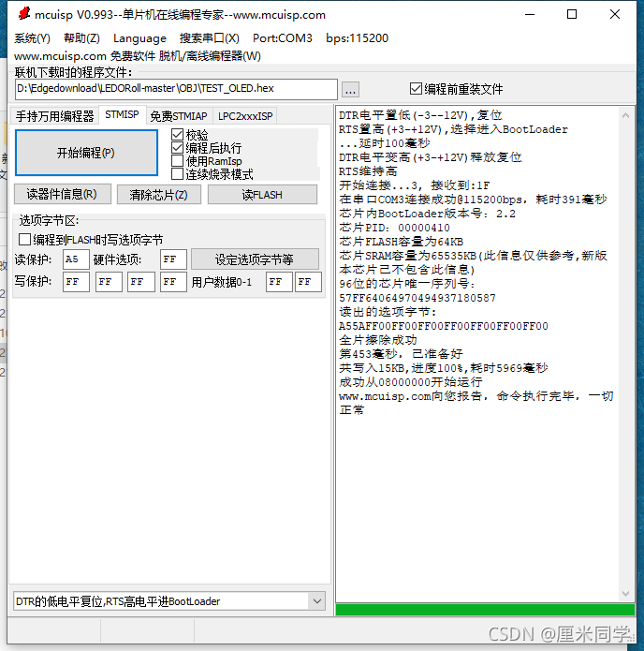
Task: Click log line 芯片FLASH容量为64KB
Action: [401, 242]
